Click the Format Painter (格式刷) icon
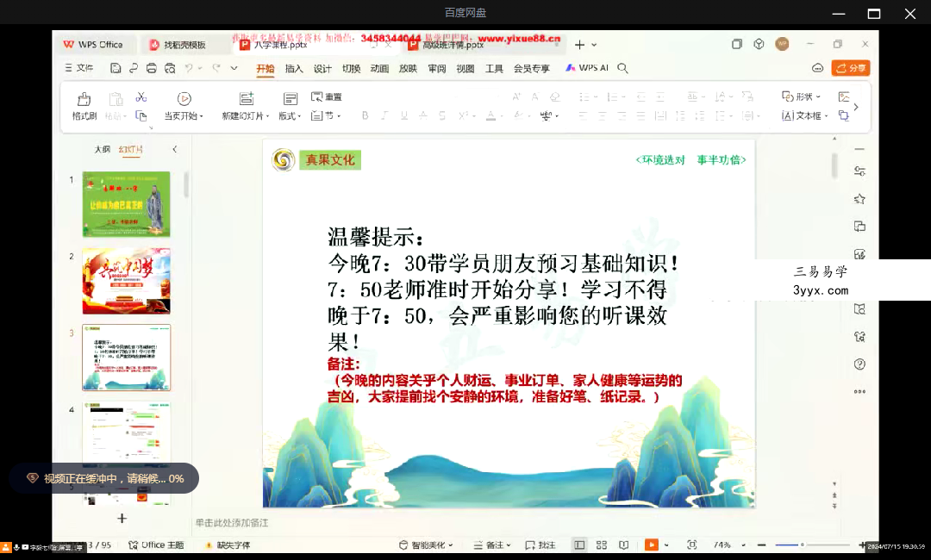Screen dimensions: 931x560 [x=84, y=98]
